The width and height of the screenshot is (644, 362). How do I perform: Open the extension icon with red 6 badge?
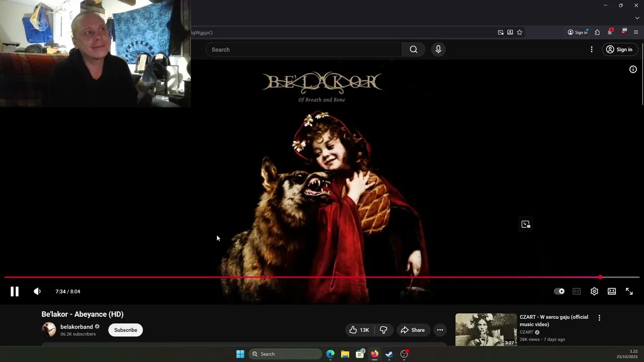(x=610, y=32)
